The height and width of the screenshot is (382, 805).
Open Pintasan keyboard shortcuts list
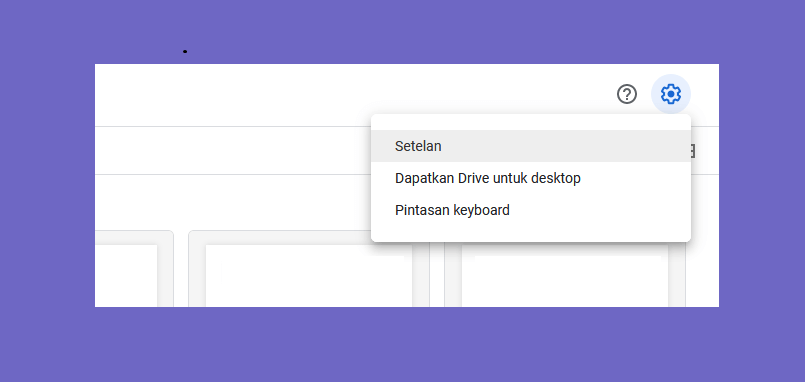(531, 210)
